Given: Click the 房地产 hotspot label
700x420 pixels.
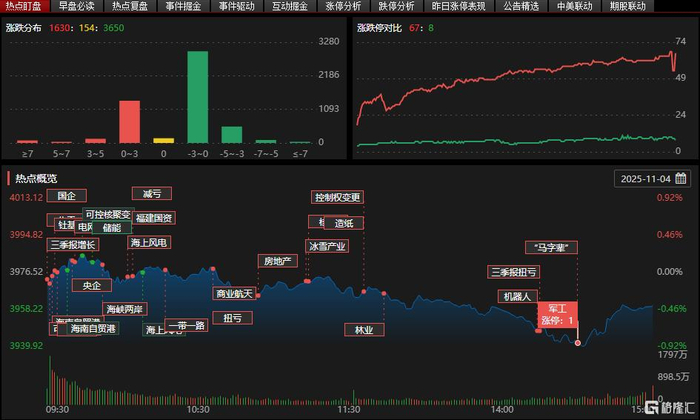Looking at the screenshot, I should 278,261.
